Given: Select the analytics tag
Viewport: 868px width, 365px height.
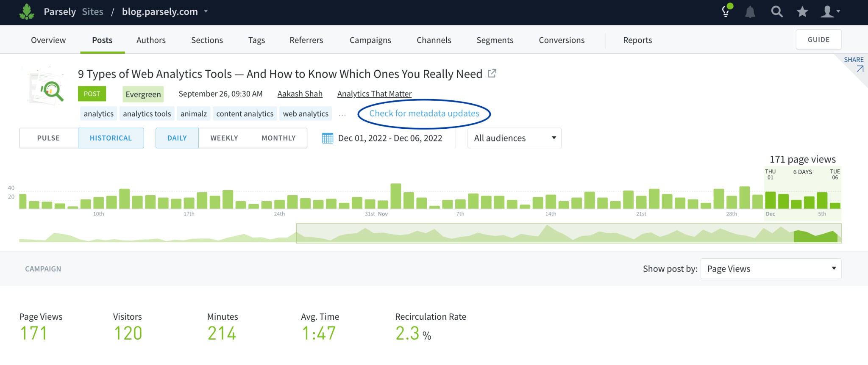Looking at the screenshot, I should click(x=99, y=113).
